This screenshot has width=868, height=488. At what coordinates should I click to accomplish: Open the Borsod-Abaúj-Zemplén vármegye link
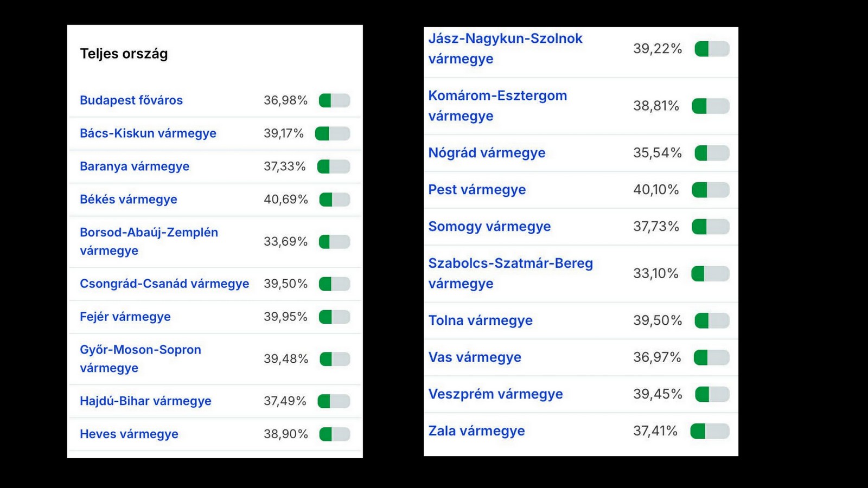pyautogui.click(x=149, y=241)
